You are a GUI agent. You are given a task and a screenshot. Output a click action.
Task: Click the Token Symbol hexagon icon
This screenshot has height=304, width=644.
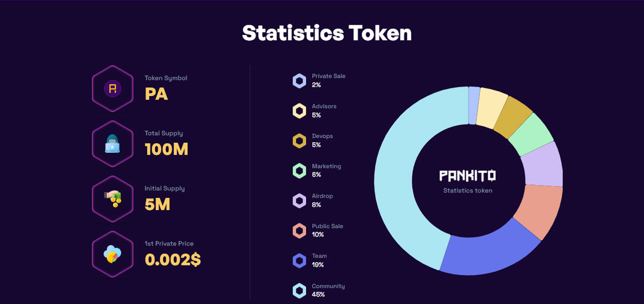[113, 89]
